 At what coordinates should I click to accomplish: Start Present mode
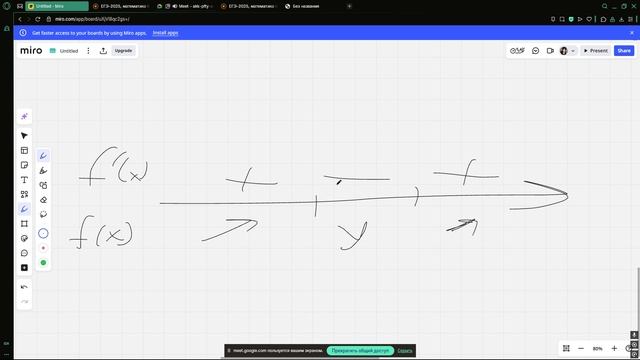pyautogui.click(x=596, y=51)
